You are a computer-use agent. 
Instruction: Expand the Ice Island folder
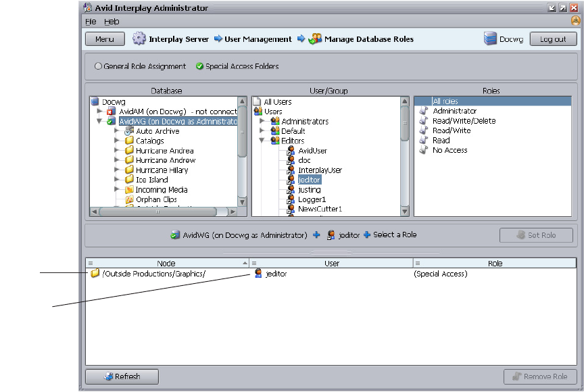[116, 179]
